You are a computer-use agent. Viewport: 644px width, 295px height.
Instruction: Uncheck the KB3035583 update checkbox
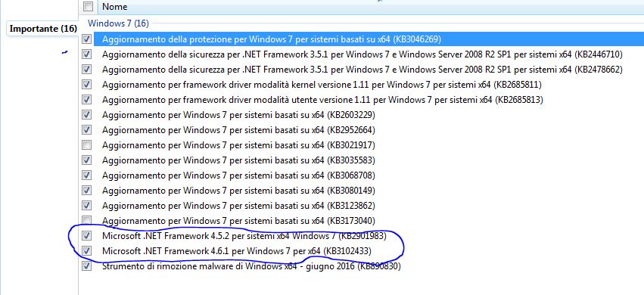coord(87,160)
